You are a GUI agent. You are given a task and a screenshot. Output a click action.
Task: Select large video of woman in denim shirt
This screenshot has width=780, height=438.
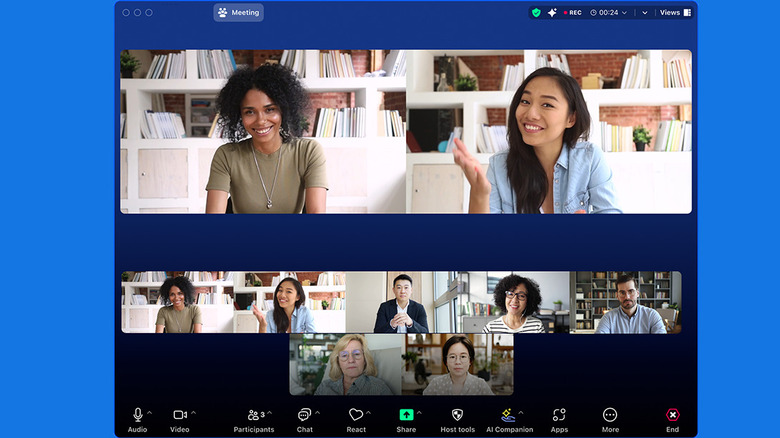[x=549, y=131]
